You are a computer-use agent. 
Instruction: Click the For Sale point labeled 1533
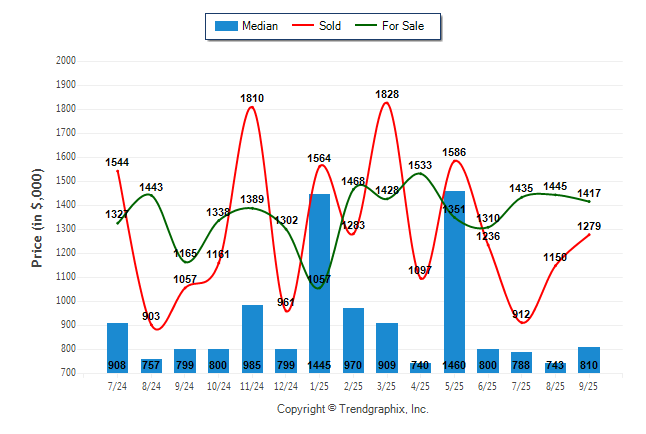(x=420, y=173)
